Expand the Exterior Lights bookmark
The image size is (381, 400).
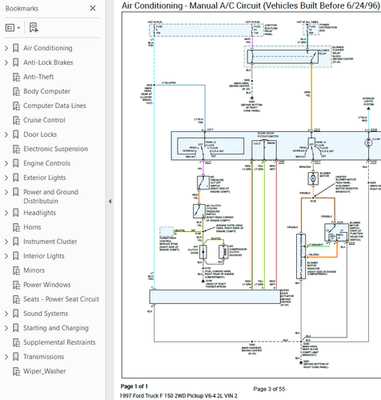coord(6,178)
